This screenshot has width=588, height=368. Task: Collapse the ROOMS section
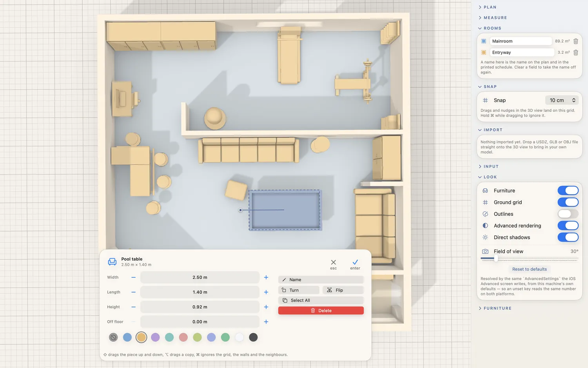coord(490,28)
